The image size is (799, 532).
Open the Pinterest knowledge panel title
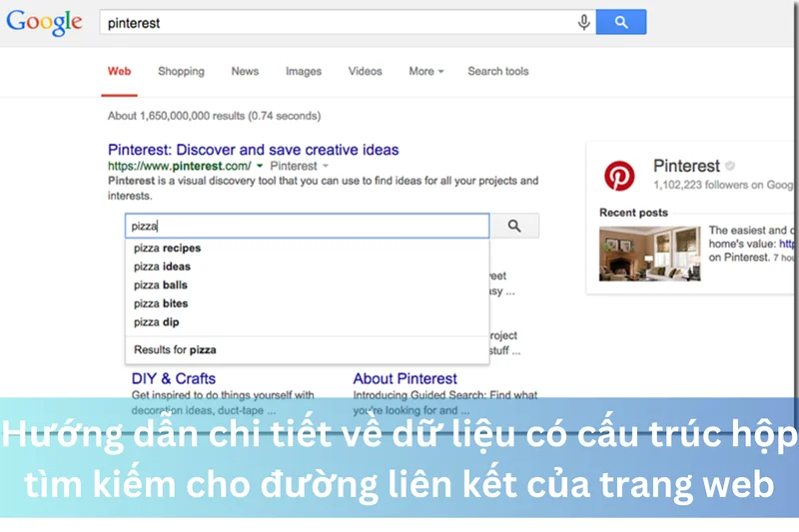pos(686,166)
